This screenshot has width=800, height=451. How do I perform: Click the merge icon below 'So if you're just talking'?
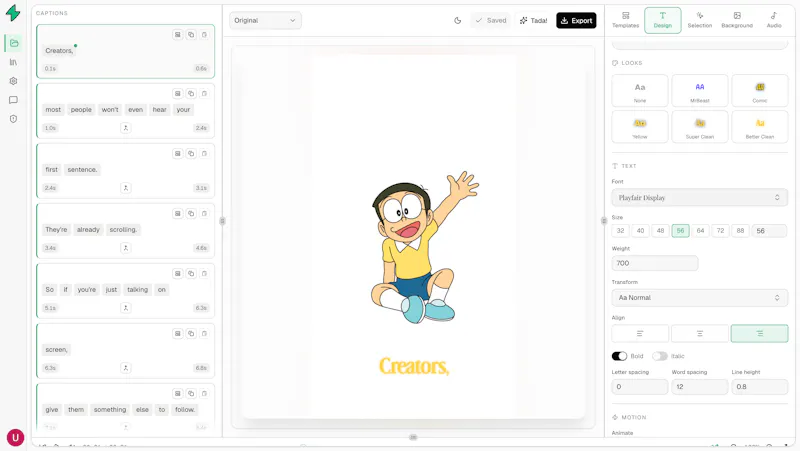tap(126, 308)
